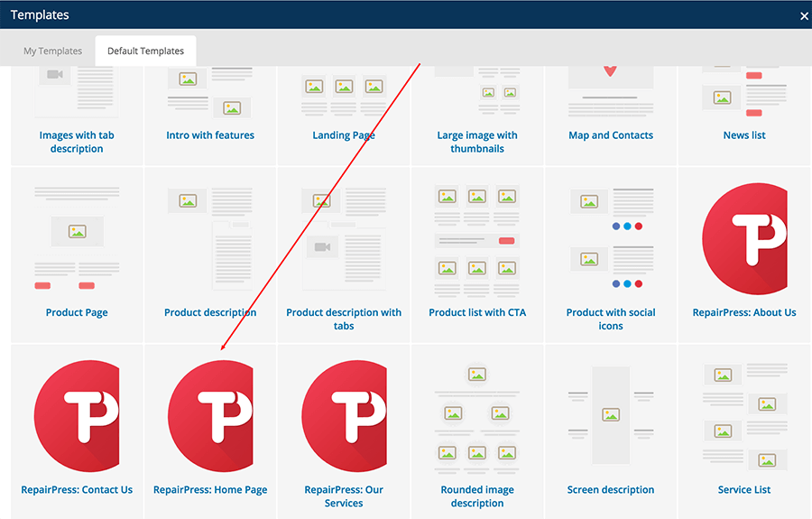Select the Images with tab description thumbnail

pos(77,92)
